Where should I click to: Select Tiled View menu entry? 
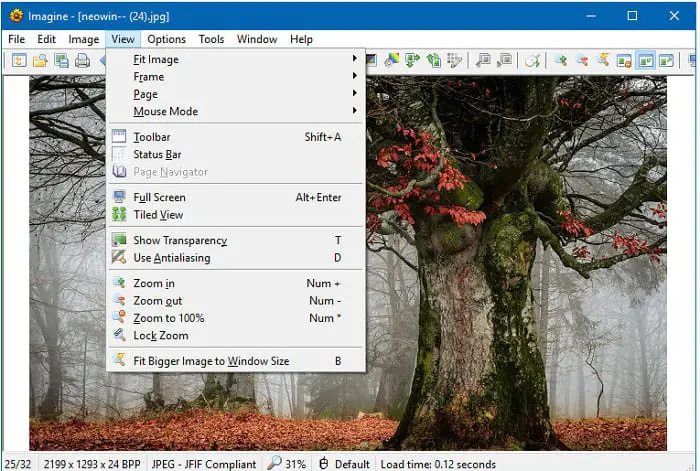pos(236,215)
